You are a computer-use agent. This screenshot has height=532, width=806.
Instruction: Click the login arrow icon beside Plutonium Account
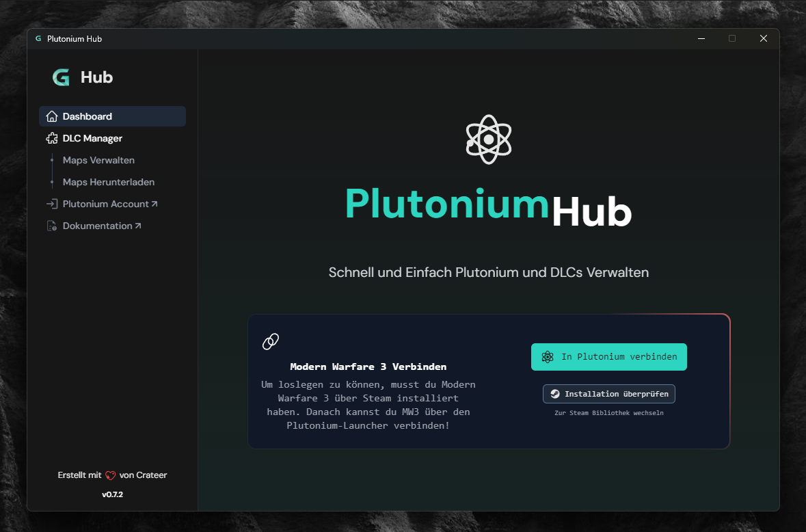tap(52, 204)
